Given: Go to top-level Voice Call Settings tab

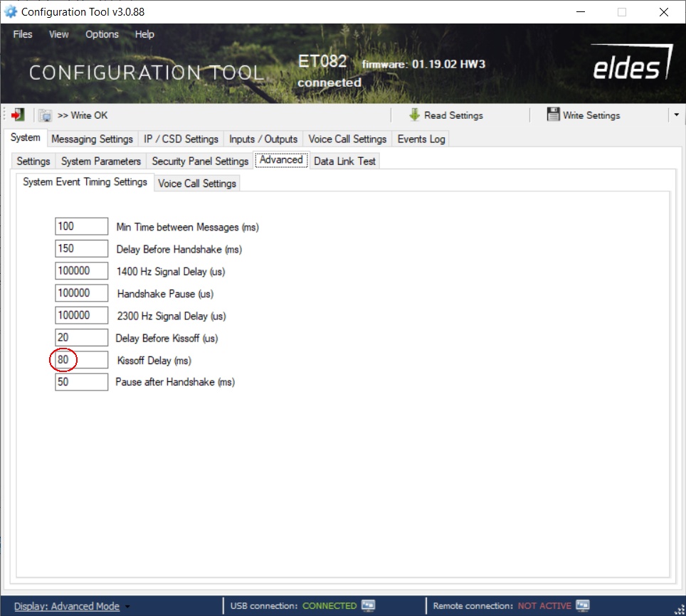Looking at the screenshot, I should click(347, 139).
